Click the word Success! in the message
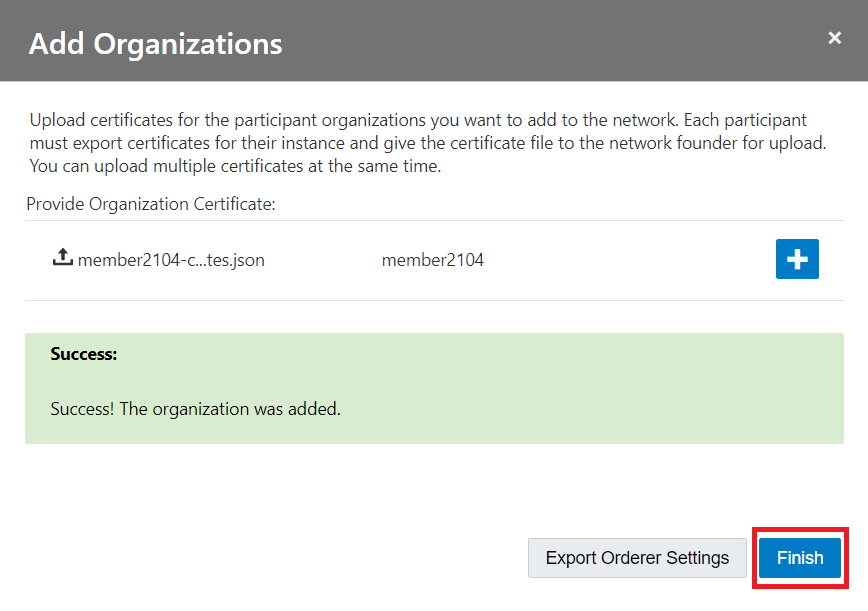The width and height of the screenshot is (868, 611). [82, 409]
